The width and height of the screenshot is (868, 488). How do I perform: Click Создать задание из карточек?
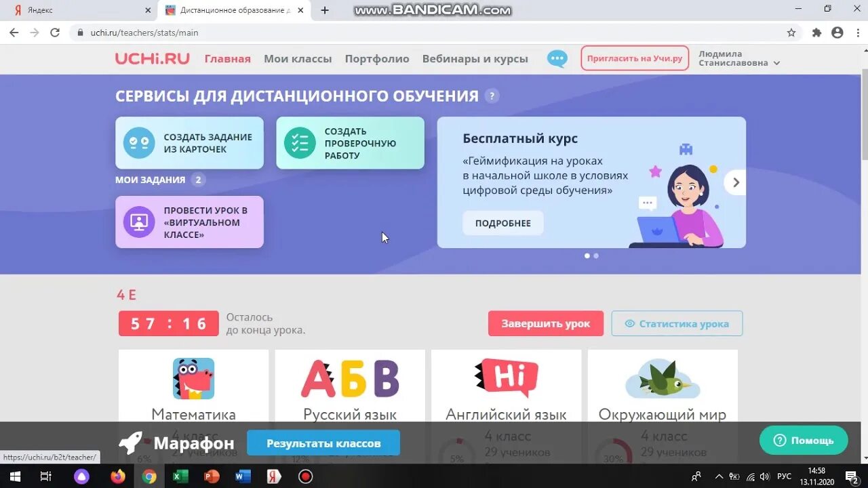(x=189, y=143)
